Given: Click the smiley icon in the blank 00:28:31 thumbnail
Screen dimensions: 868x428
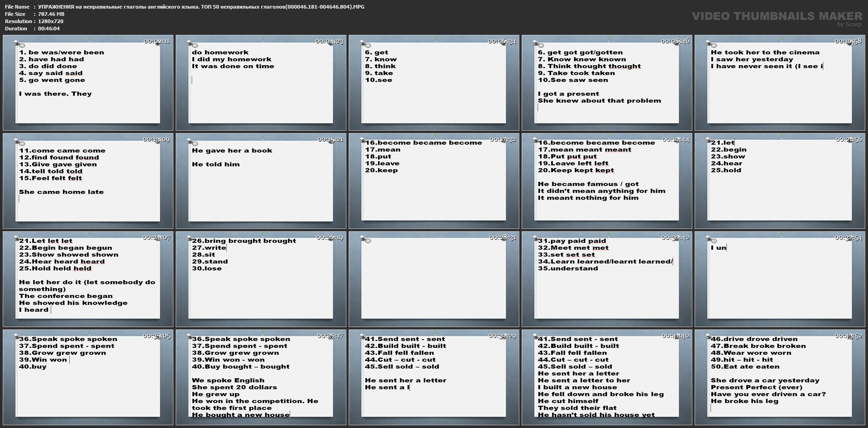Looking at the screenshot, I should (368, 241).
